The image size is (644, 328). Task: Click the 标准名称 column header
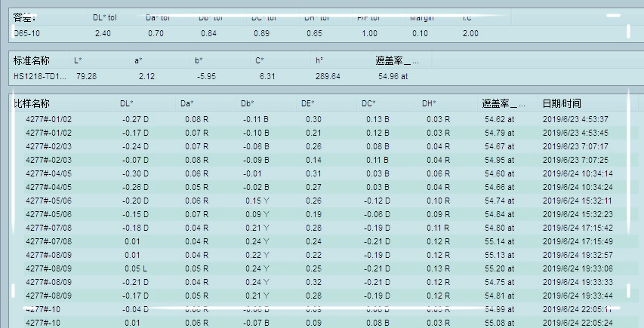32,60
